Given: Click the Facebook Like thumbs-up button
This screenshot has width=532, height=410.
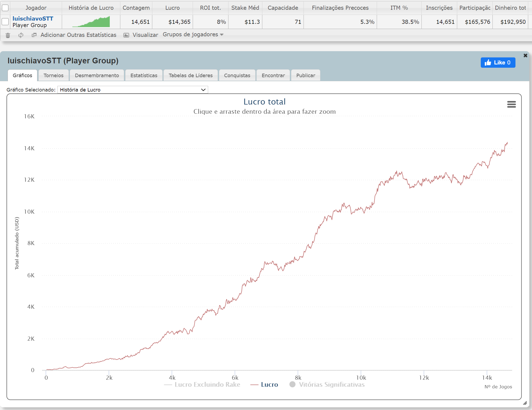Looking at the screenshot, I should [x=498, y=63].
